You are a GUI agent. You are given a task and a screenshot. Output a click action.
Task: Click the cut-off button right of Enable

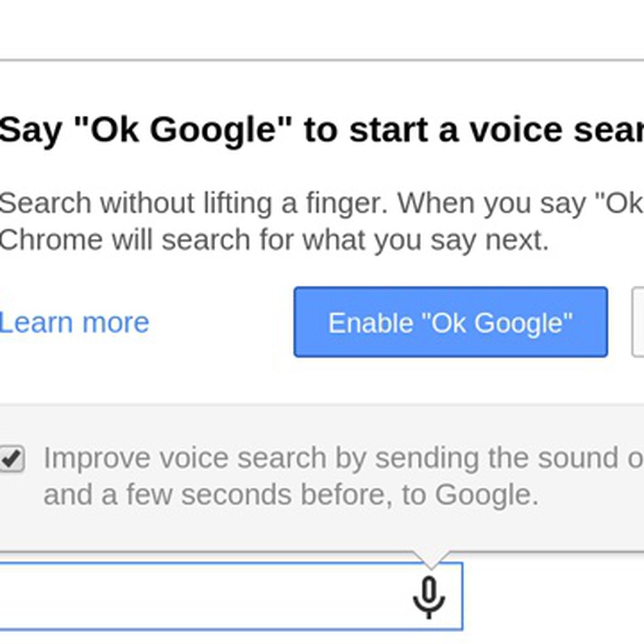639,322
